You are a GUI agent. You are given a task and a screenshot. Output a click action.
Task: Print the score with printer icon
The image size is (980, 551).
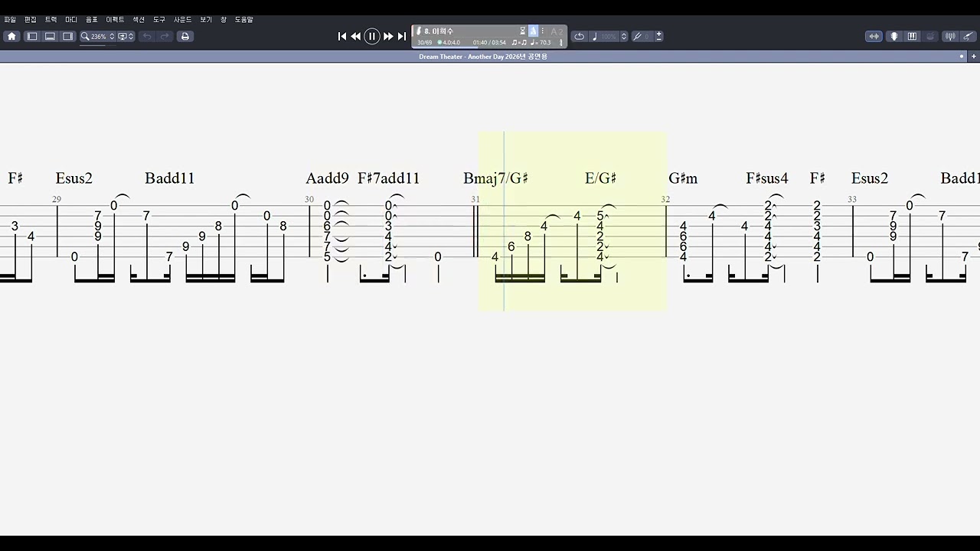(185, 36)
